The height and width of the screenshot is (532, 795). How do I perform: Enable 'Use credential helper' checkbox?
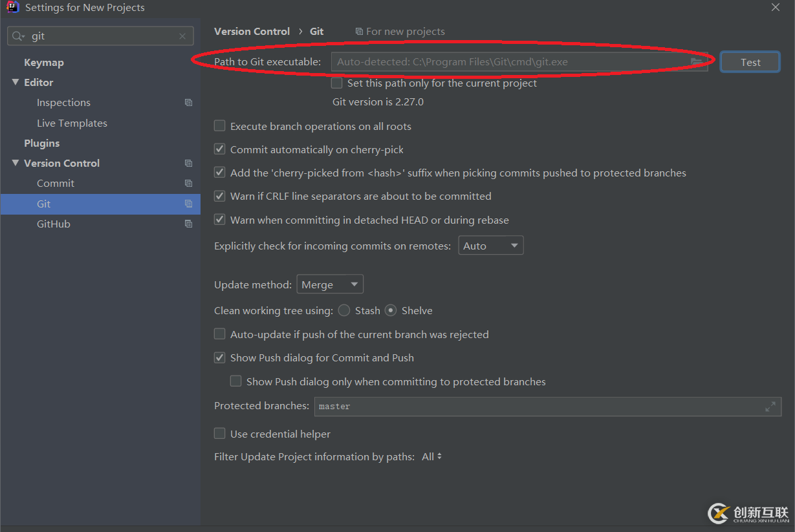point(220,434)
